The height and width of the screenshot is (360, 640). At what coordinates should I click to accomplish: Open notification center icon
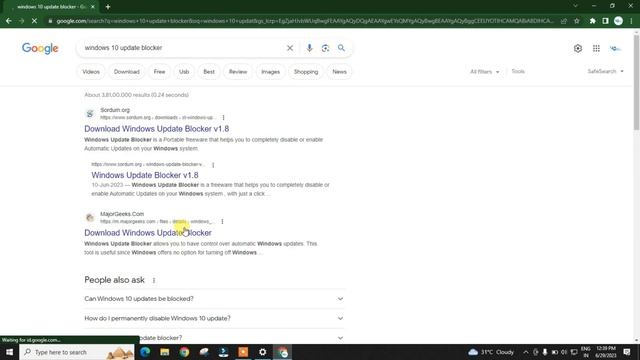[x=627, y=352]
